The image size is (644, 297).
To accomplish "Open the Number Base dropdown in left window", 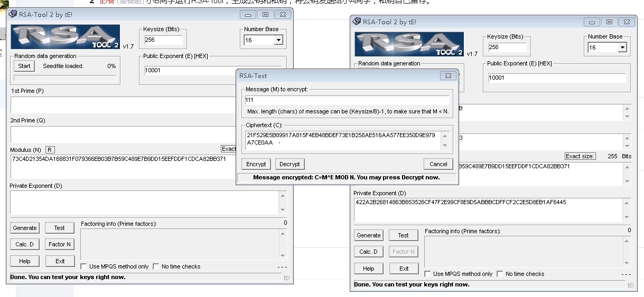I will 278,40.
